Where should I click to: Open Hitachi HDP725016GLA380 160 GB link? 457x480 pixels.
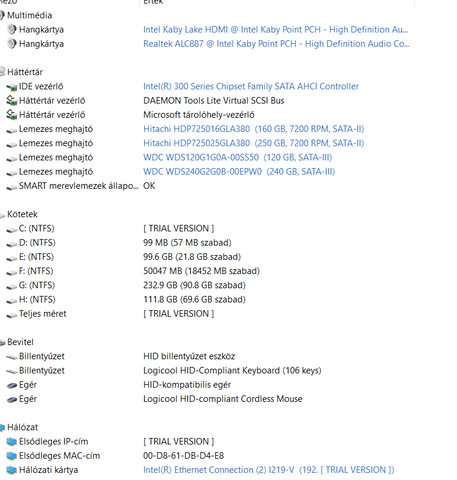(254, 129)
